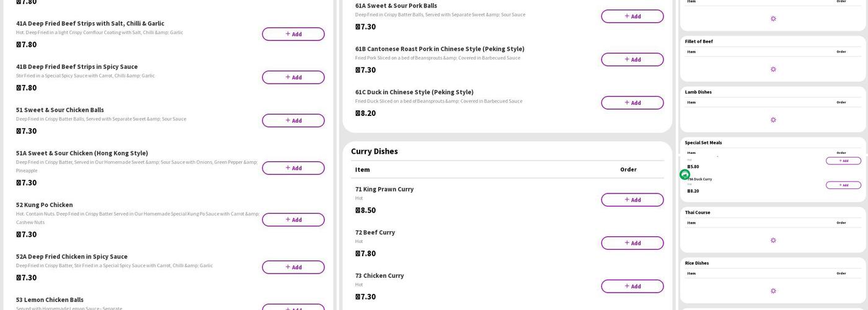Image resolution: width=868 pixels, height=310 pixels.
Task: Add 71 King Prawn Curry to order
Action: pos(632,200)
